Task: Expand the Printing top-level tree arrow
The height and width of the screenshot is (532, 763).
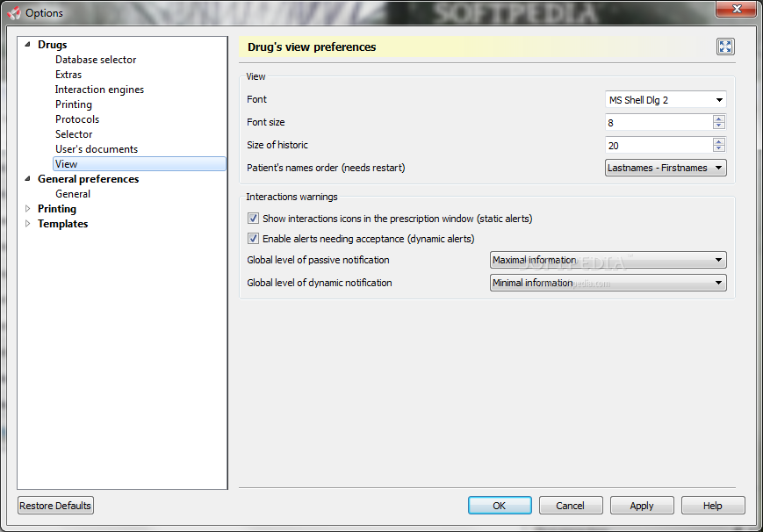Action: 28,208
